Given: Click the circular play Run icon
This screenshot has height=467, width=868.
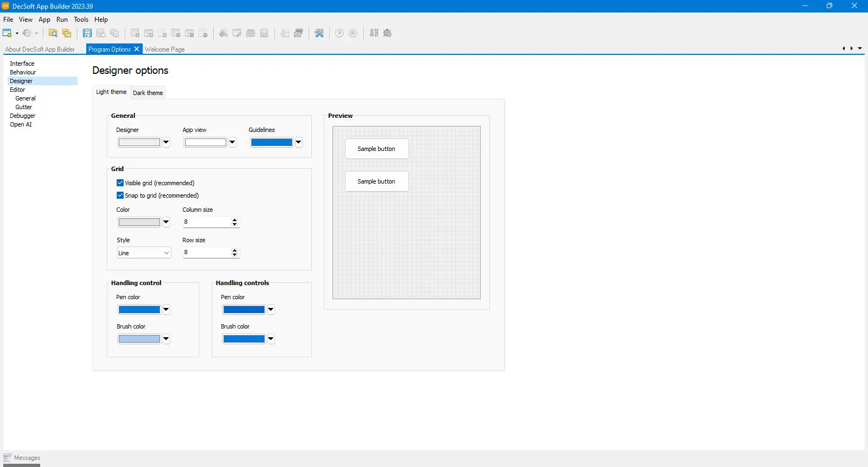Looking at the screenshot, I should [x=340, y=33].
